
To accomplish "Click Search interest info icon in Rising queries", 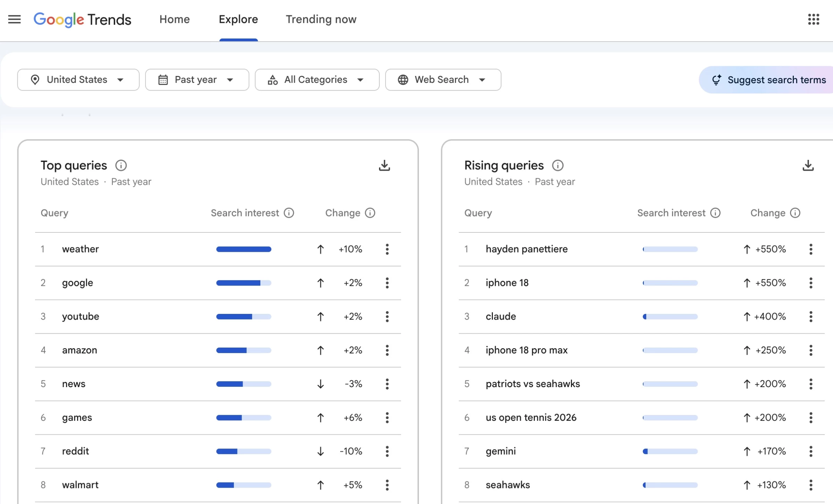I will click(x=715, y=213).
